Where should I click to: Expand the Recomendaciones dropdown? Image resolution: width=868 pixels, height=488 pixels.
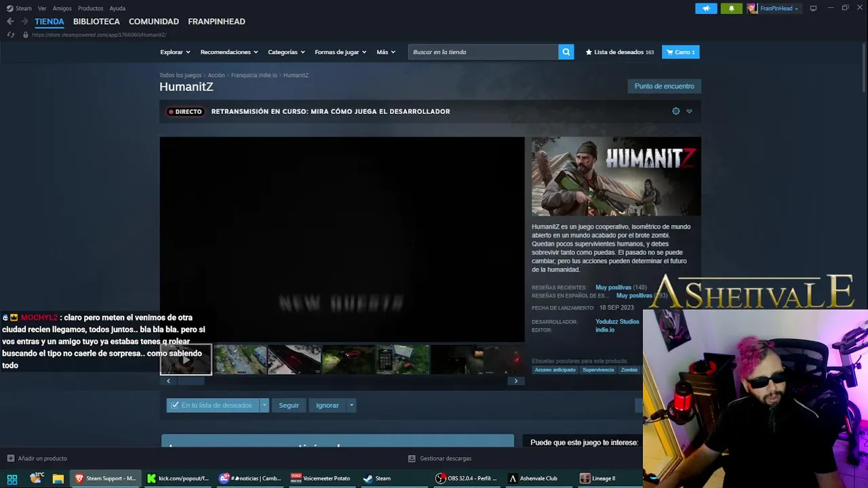click(229, 52)
